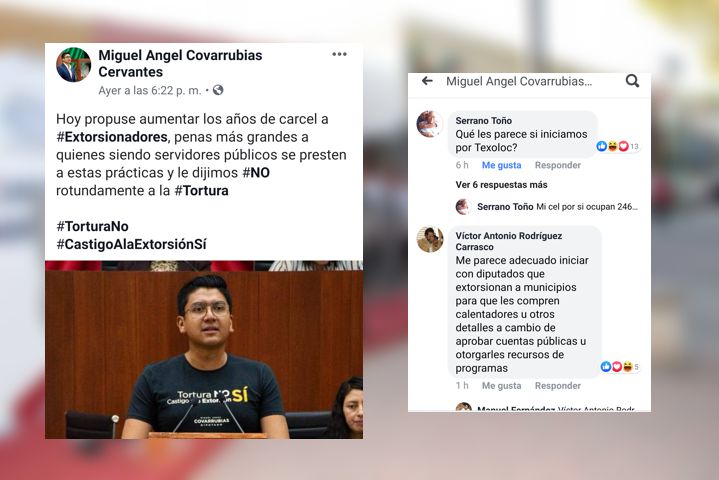Click the back arrow in comments header
Image resolution: width=719 pixels, height=480 pixels.
tap(427, 81)
